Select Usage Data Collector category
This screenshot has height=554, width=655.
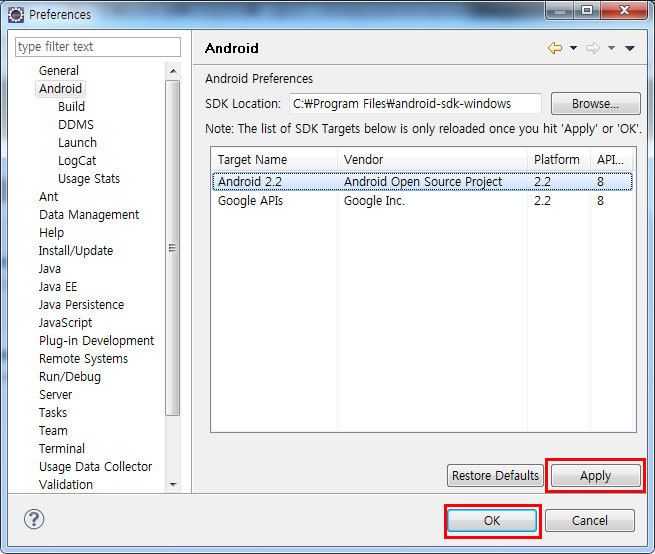click(96, 466)
